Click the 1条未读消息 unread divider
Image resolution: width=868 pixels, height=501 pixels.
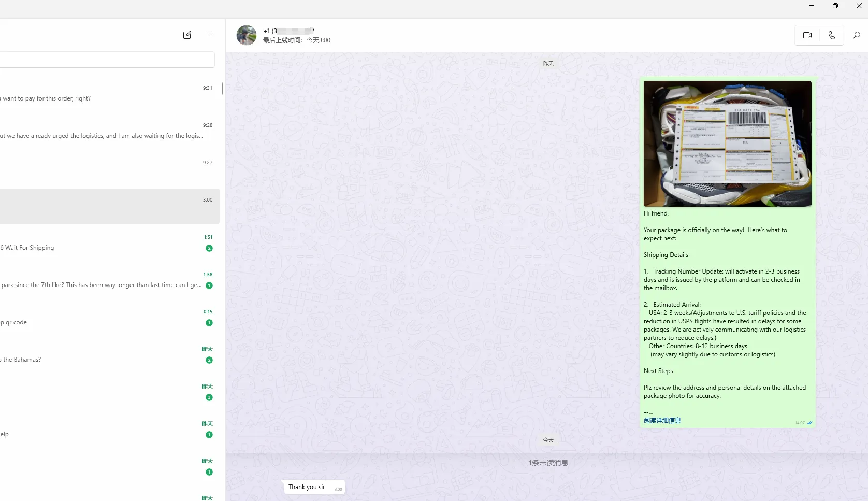[548, 463]
